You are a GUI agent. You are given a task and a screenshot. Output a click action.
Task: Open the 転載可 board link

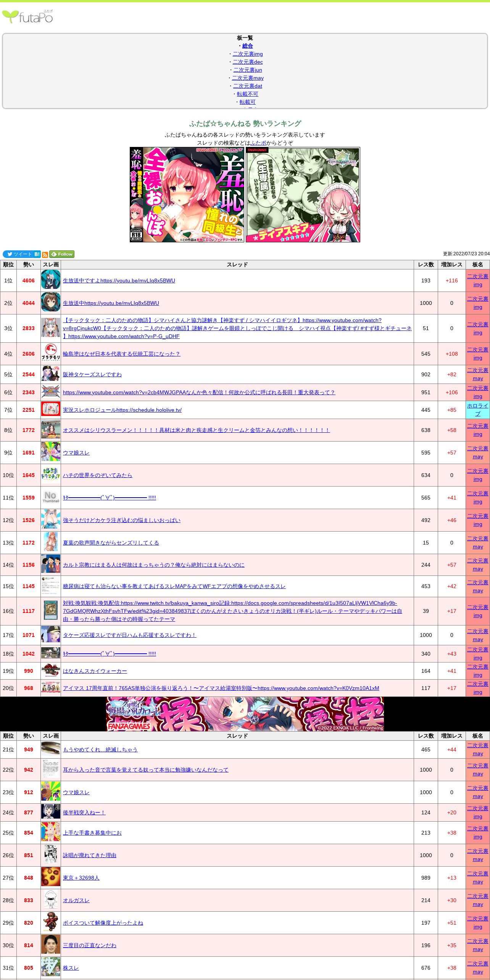248,102
